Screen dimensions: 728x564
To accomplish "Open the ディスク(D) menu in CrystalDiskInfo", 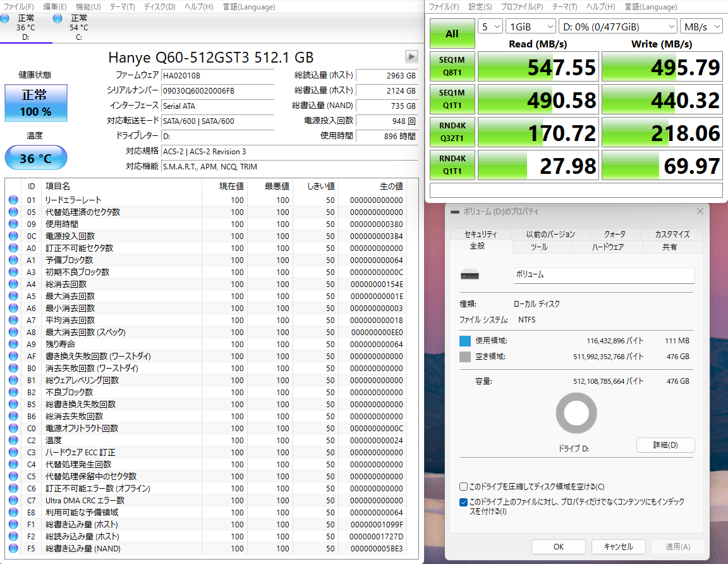I will (159, 7).
